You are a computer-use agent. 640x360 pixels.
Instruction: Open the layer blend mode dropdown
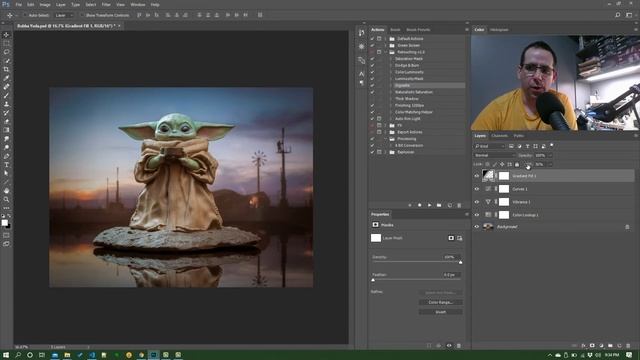click(x=495, y=156)
